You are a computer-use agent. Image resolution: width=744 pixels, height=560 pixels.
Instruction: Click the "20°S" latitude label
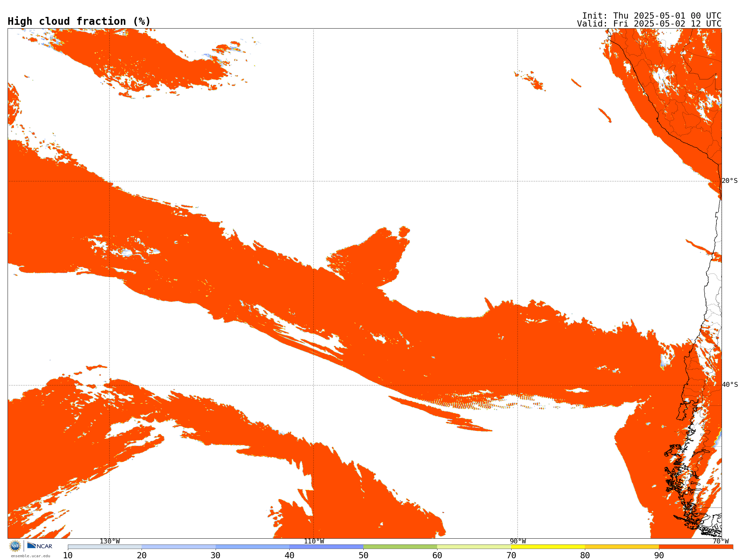[x=730, y=181]
